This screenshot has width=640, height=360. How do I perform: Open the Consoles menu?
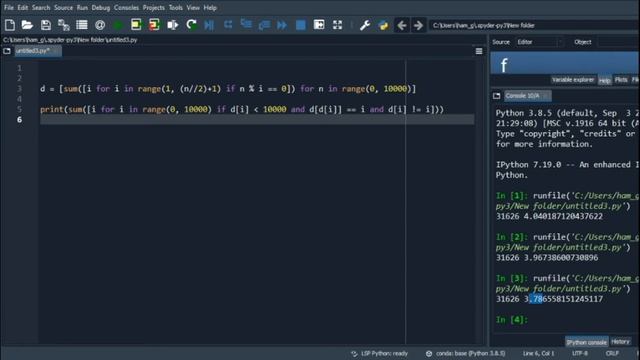coord(126,8)
